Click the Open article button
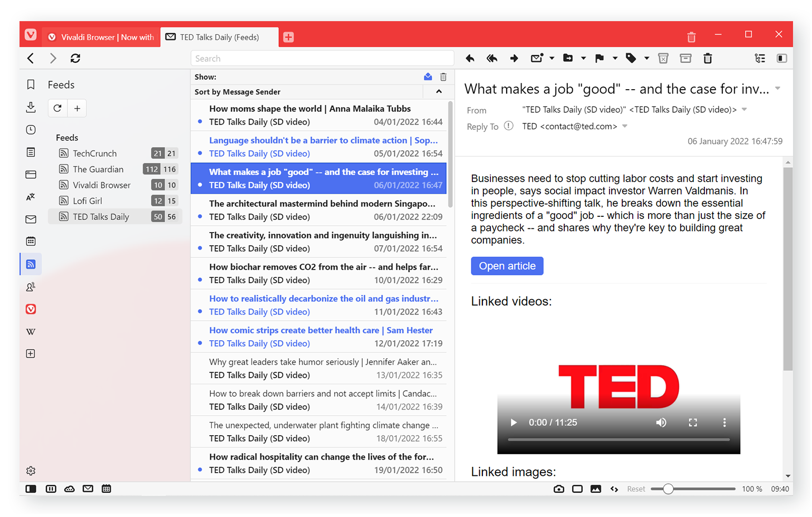 pos(507,266)
